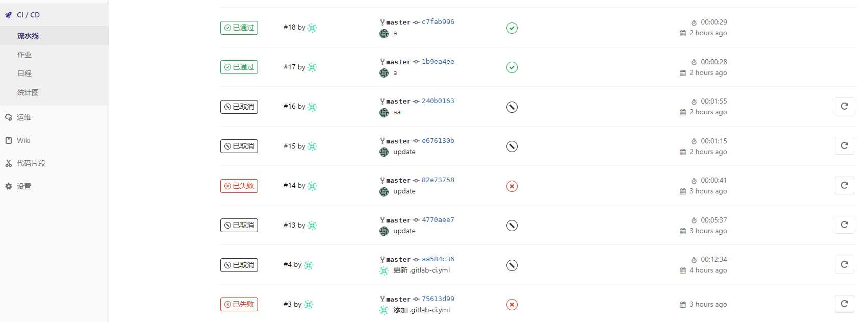
Task: Open pipeline #13 link
Action: (289, 225)
